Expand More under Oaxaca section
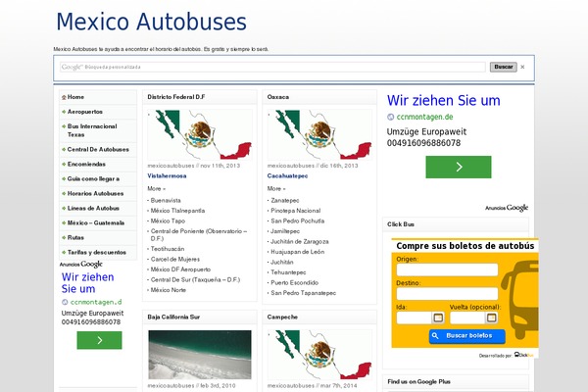Image resolution: width=588 pixels, height=392 pixels. [275, 187]
